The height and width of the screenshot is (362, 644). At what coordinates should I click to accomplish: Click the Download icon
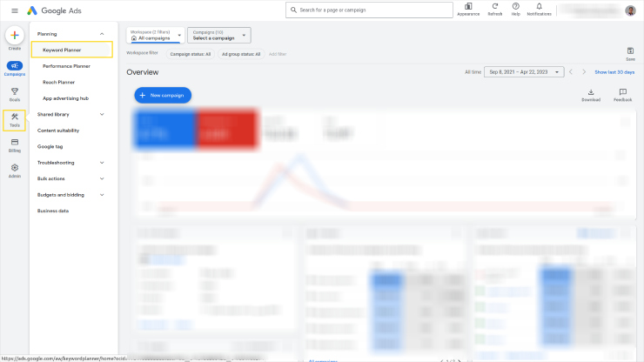[591, 92]
